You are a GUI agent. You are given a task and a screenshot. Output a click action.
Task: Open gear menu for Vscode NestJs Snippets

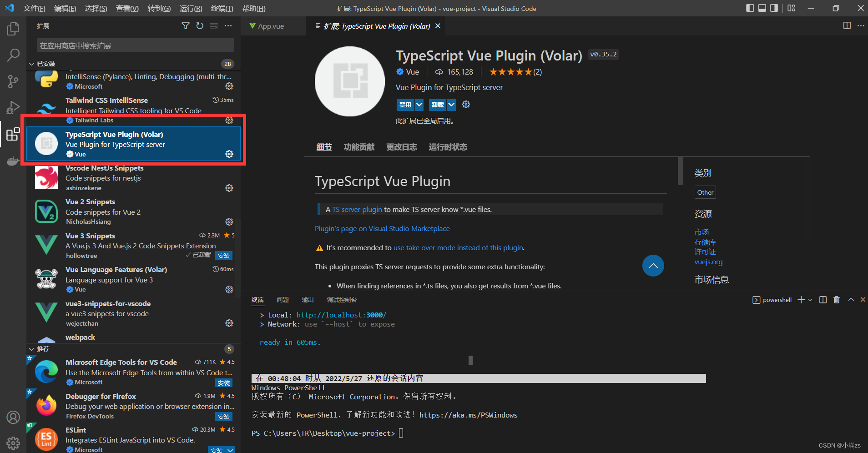tap(229, 188)
